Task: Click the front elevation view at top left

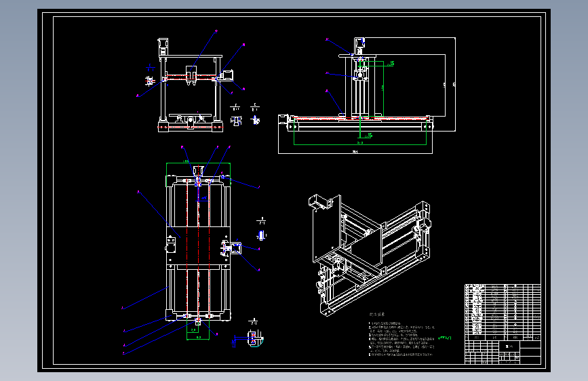Action: coord(195,85)
